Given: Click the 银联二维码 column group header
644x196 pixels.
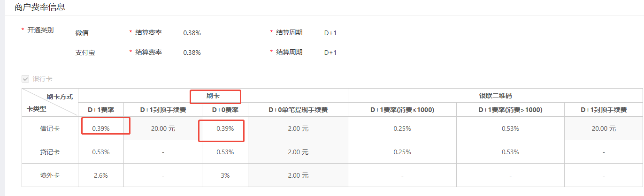Looking at the screenshot, I should [495, 96].
